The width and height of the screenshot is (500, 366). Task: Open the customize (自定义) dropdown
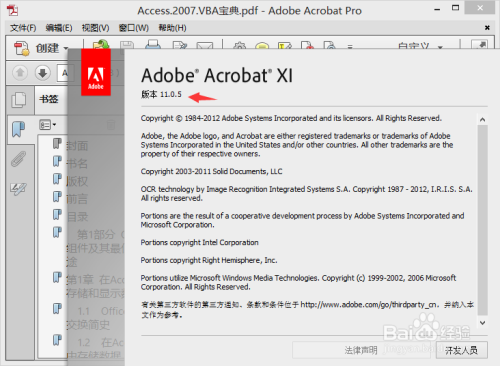420,46
